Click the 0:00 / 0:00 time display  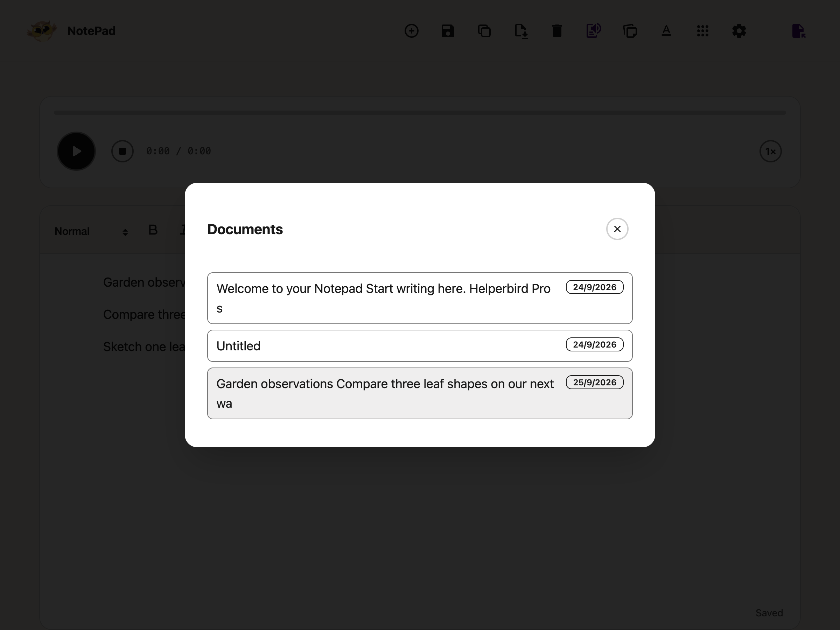(178, 151)
